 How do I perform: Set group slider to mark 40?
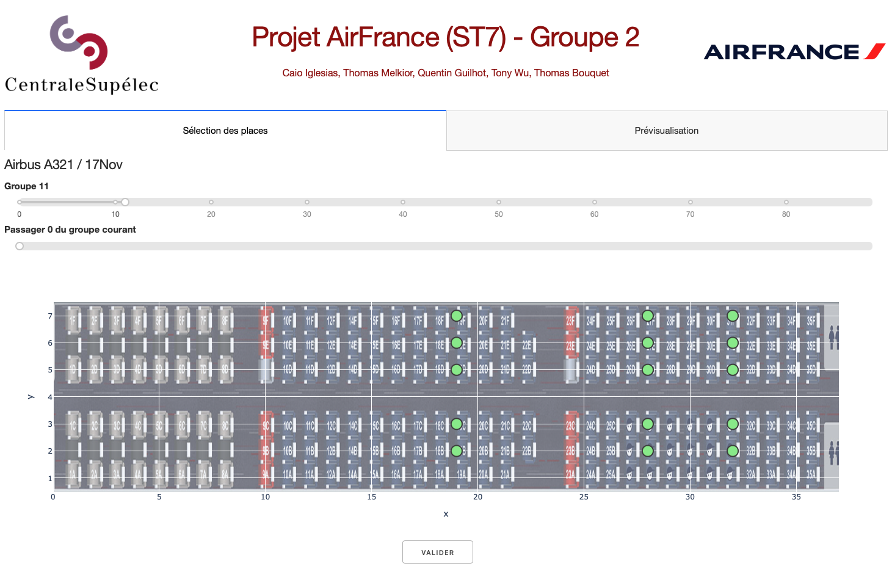pos(403,202)
